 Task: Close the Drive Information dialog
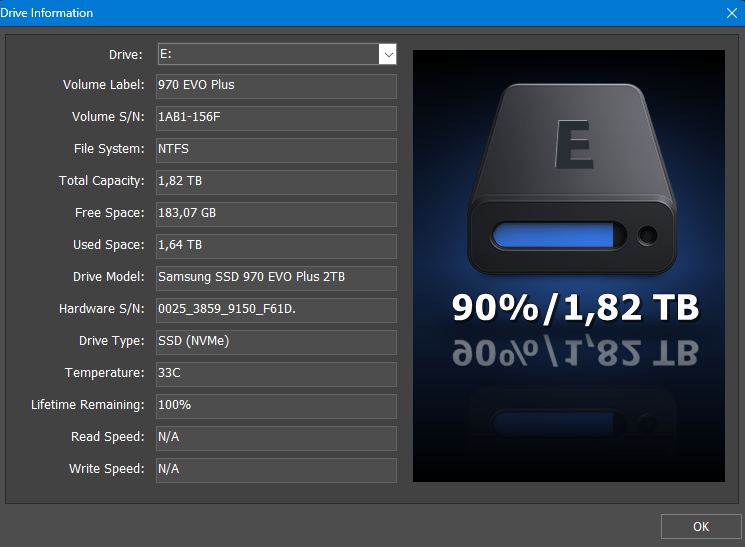pos(731,13)
